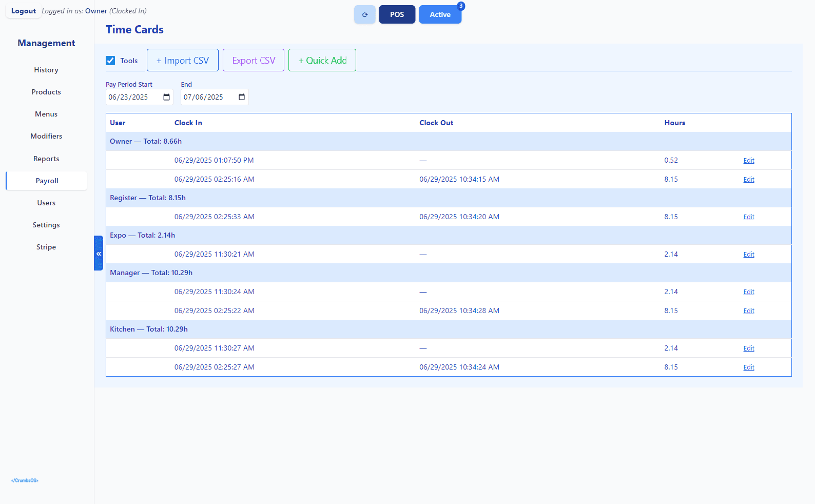
Task: Collapse the sidebar with the chevron handle
Action: (99, 253)
